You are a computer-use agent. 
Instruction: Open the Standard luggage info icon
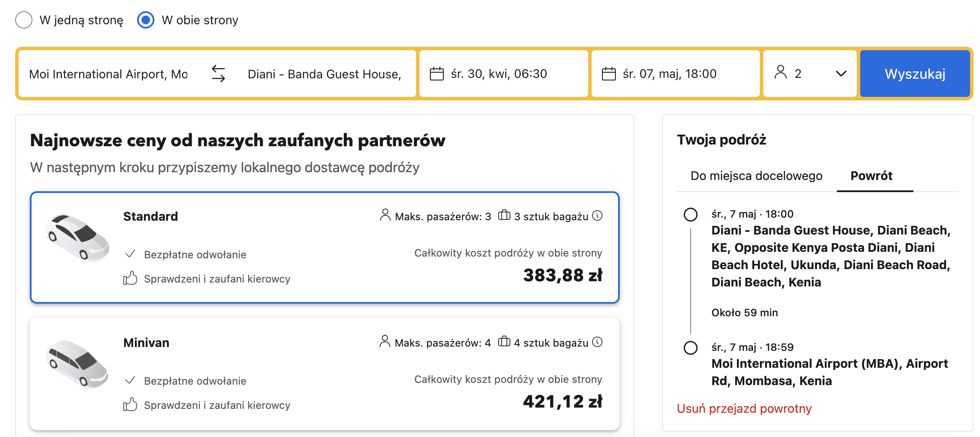pyautogui.click(x=597, y=215)
